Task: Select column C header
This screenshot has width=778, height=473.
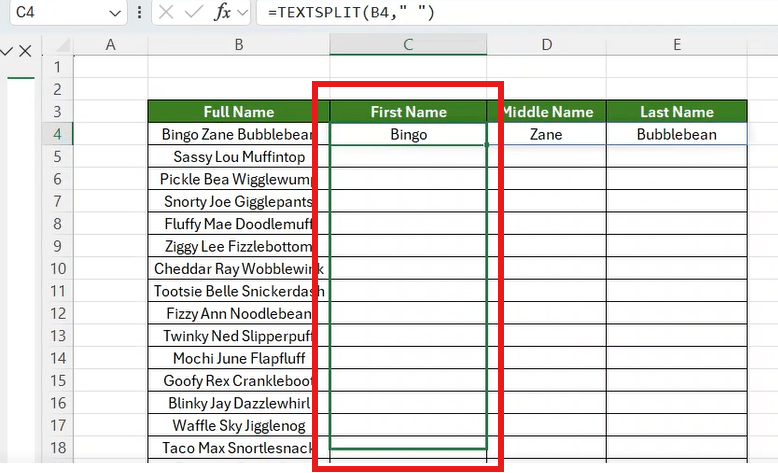Action: pyautogui.click(x=408, y=45)
